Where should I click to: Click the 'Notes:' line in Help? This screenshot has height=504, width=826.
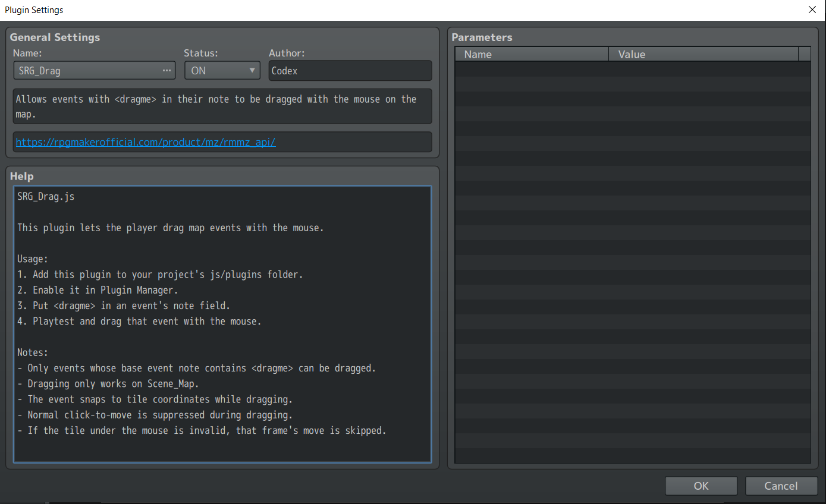[x=33, y=352]
